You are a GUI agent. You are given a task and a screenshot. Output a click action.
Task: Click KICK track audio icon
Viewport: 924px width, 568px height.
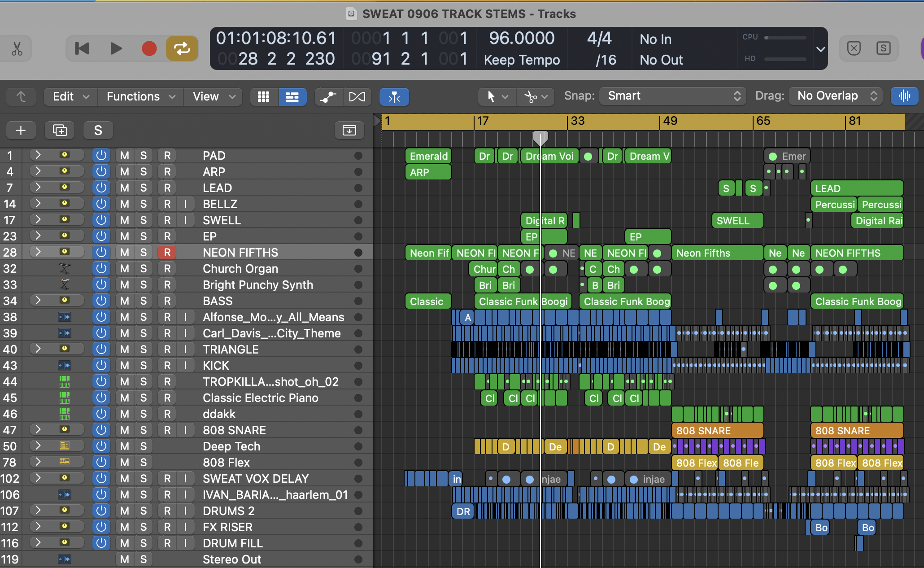[x=65, y=365]
